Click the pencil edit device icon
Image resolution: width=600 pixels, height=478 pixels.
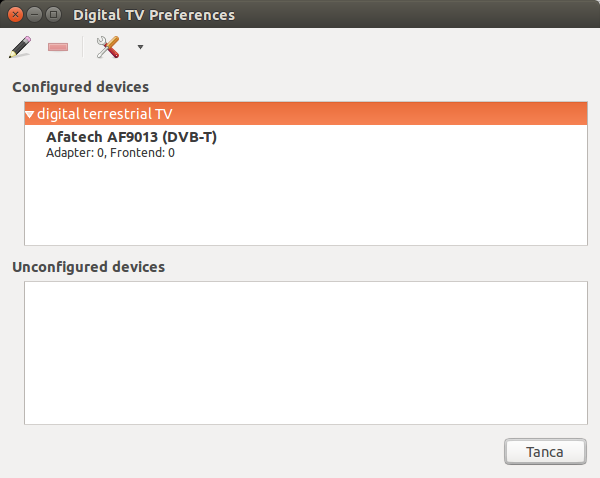coord(19,47)
